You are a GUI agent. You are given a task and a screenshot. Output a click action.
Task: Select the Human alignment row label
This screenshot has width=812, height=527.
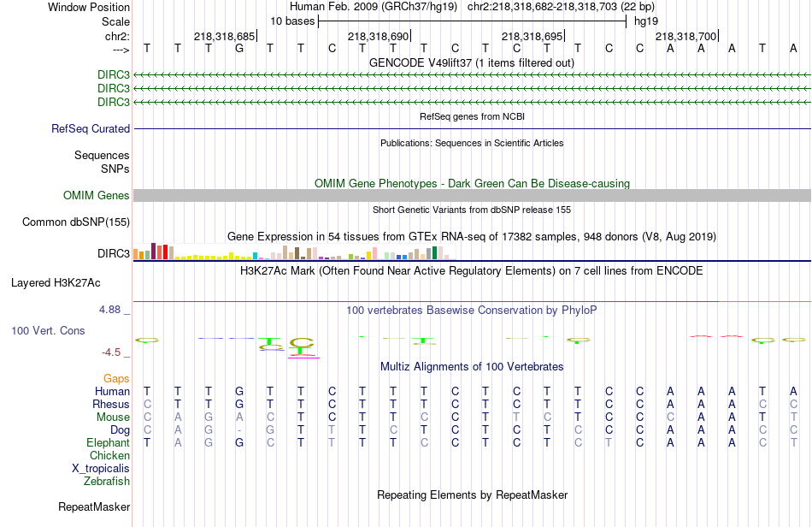pos(112,391)
